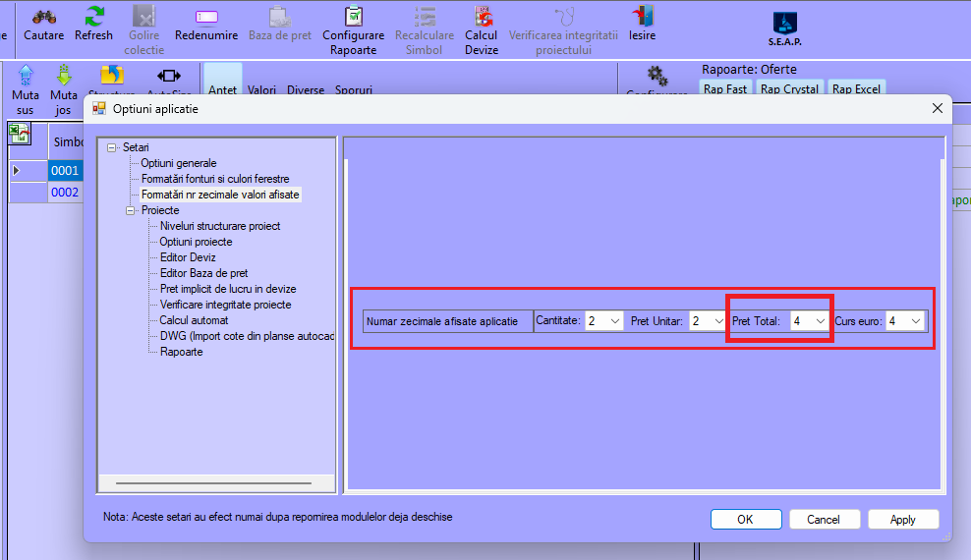Click the green Refresh icon

pos(93,17)
